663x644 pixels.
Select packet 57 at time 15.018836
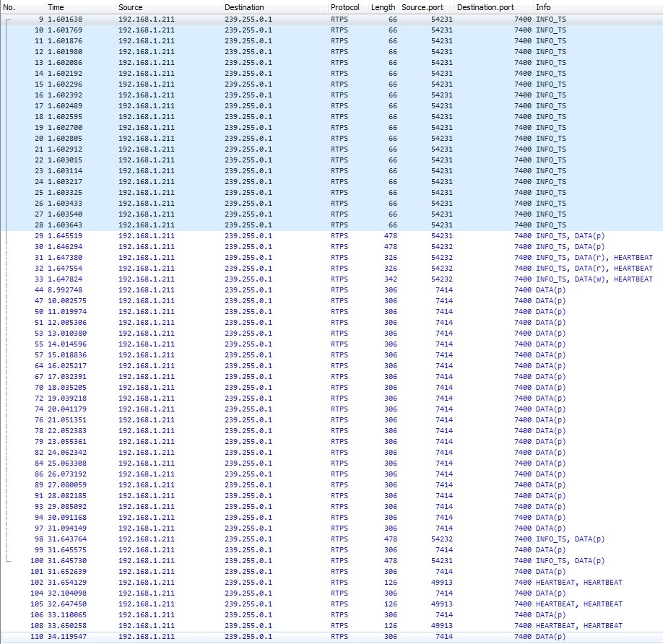pos(331,355)
